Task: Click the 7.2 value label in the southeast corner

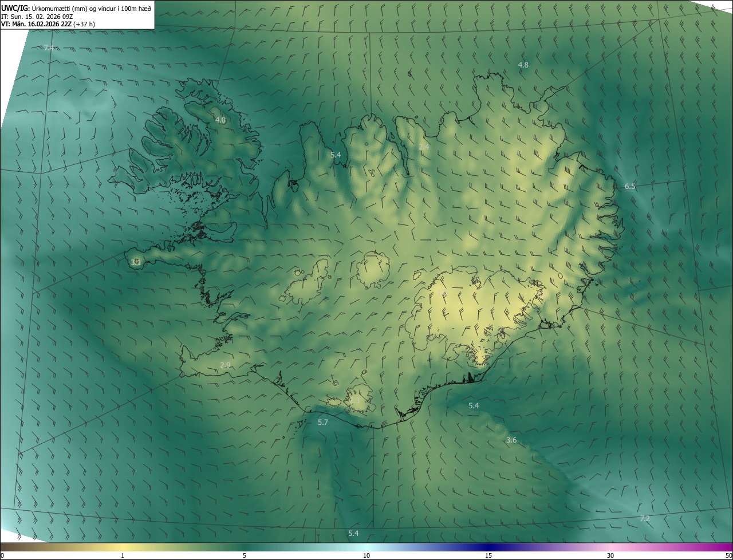Action: (644, 519)
